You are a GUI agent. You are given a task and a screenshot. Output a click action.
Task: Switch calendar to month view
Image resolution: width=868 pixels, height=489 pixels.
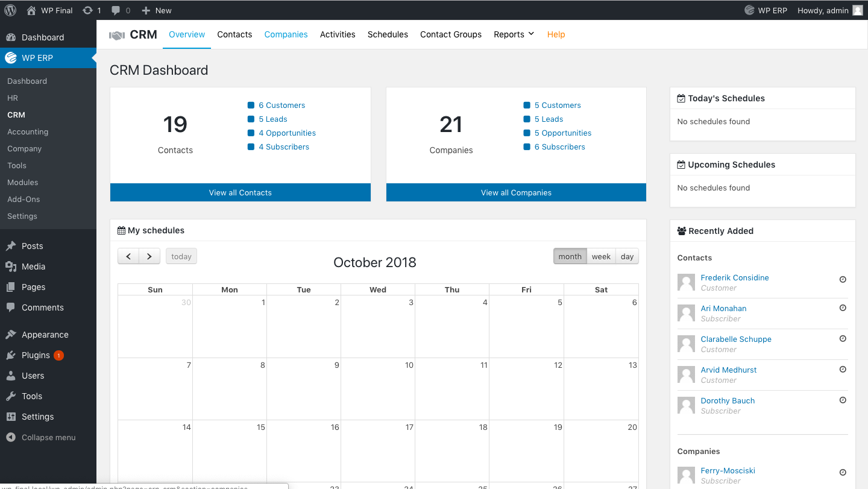570,256
